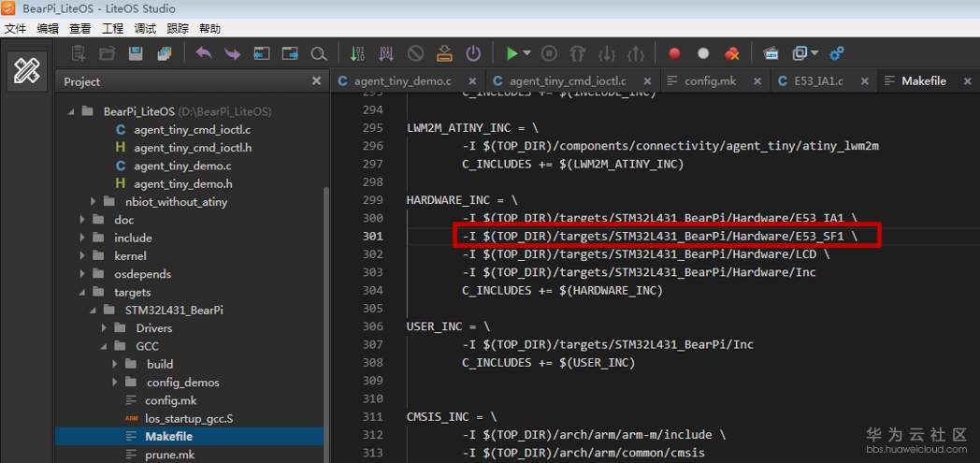Click the white circle breakpoint icon
This screenshot has height=463, width=980.
[x=703, y=53]
